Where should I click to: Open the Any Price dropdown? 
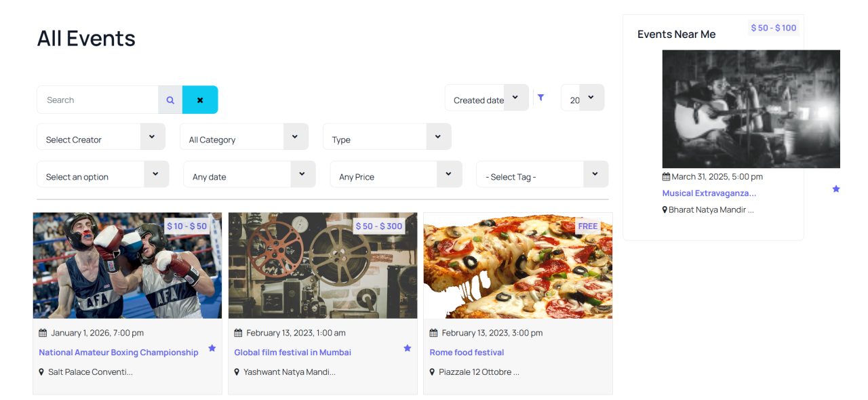pos(395,174)
